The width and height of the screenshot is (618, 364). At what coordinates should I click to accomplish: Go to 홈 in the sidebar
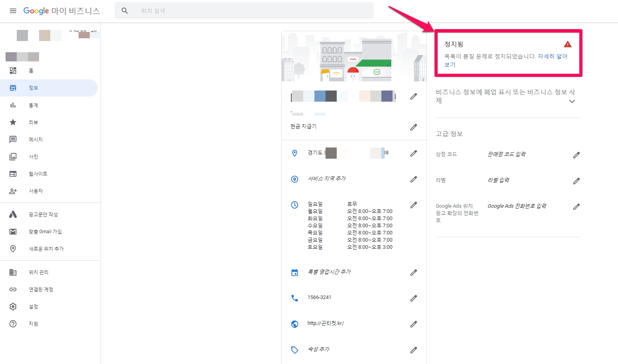31,71
